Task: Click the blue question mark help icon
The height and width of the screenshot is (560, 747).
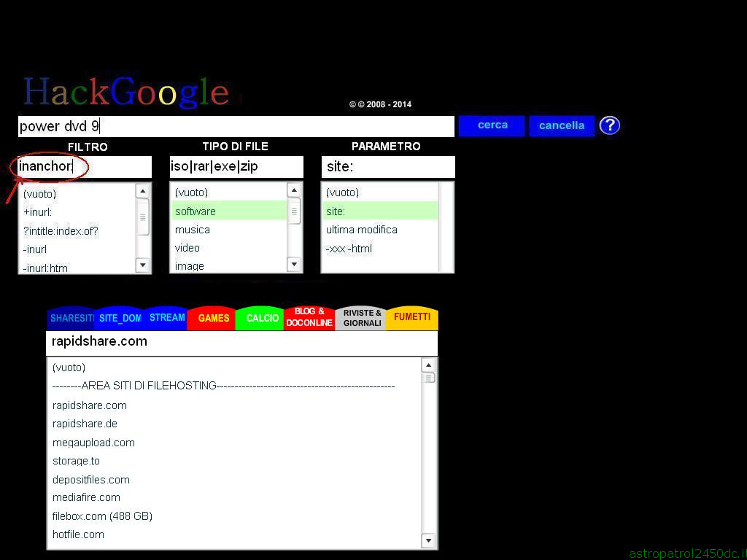Action: point(609,125)
